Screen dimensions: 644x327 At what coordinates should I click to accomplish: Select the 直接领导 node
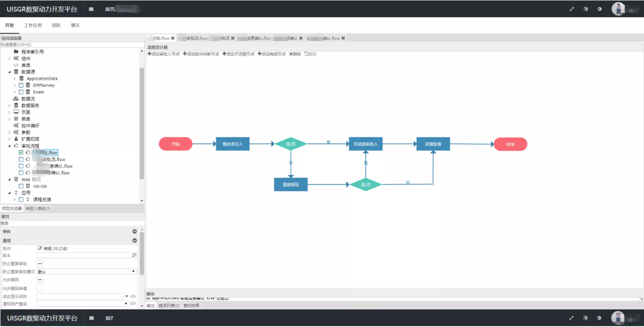coord(291,184)
